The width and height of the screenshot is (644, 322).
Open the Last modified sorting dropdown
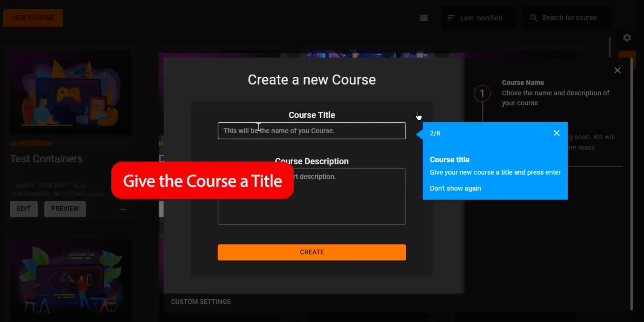click(x=481, y=18)
